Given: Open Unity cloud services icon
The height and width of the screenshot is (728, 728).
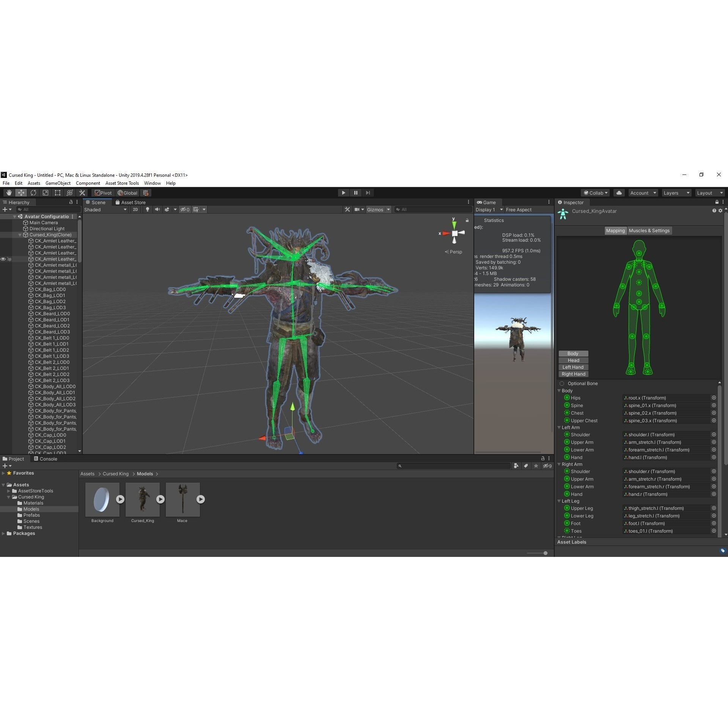Looking at the screenshot, I should click(x=619, y=193).
